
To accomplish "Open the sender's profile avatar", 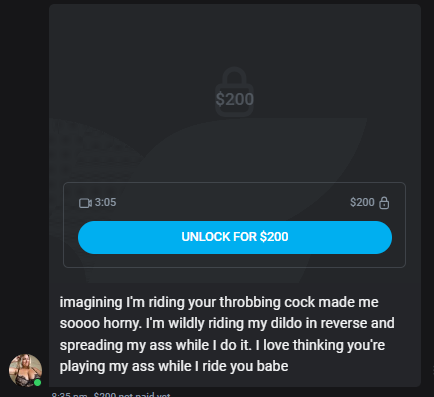I will (x=25, y=370).
